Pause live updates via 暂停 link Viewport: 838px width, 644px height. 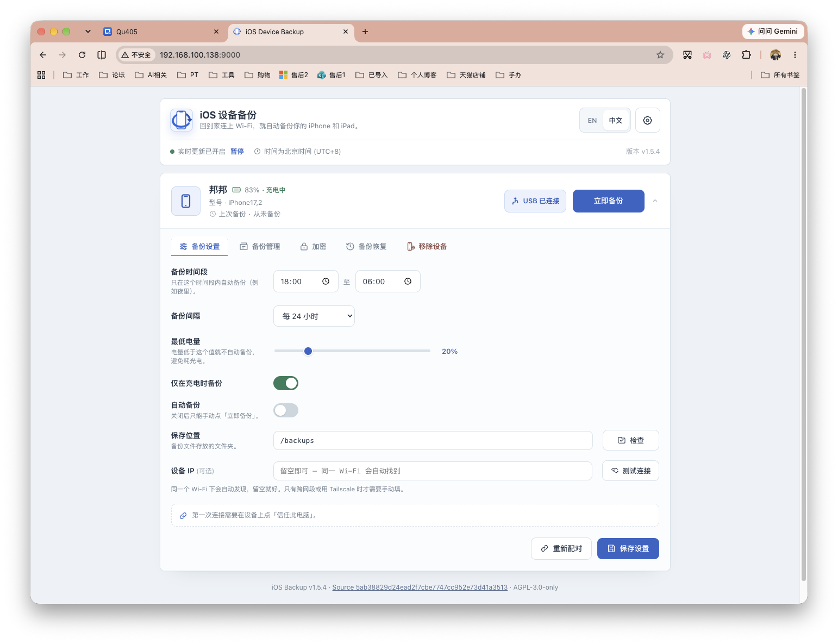pyautogui.click(x=237, y=152)
